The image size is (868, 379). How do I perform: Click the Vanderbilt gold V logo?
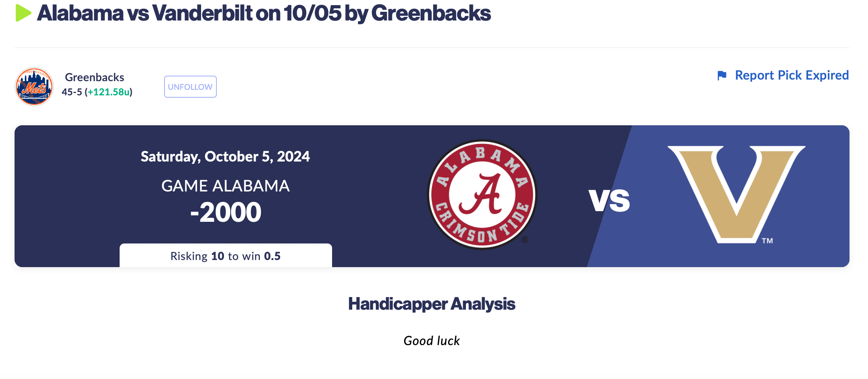(x=736, y=194)
